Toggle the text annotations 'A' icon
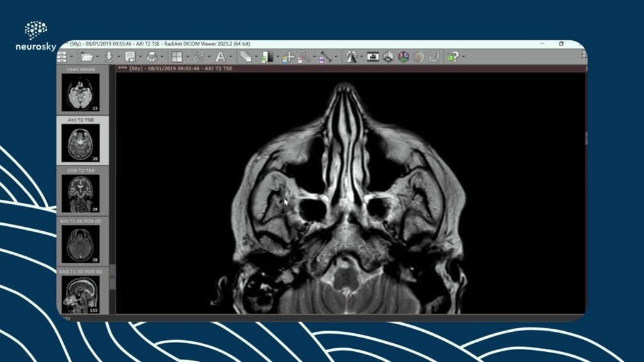The width and height of the screenshot is (644, 362). pos(220,57)
